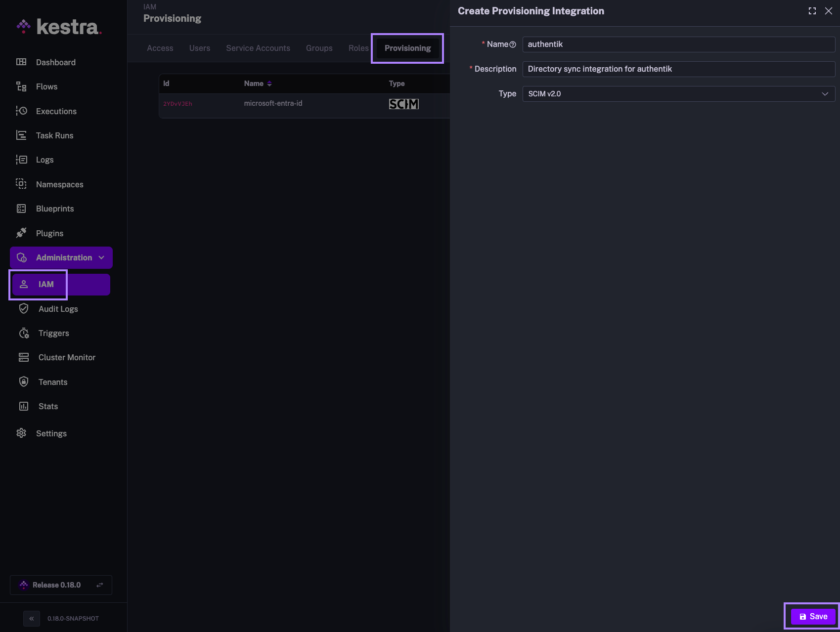Click the Settings gear icon
The height and width of the screenshot is (632, 840).
click(21, 433)
